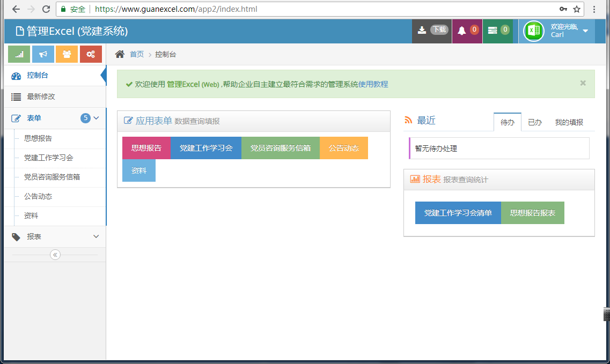This screenshot has height=364, width=610.
Task: Click the blue megaphone shortcut button
Action: [43, 54]
